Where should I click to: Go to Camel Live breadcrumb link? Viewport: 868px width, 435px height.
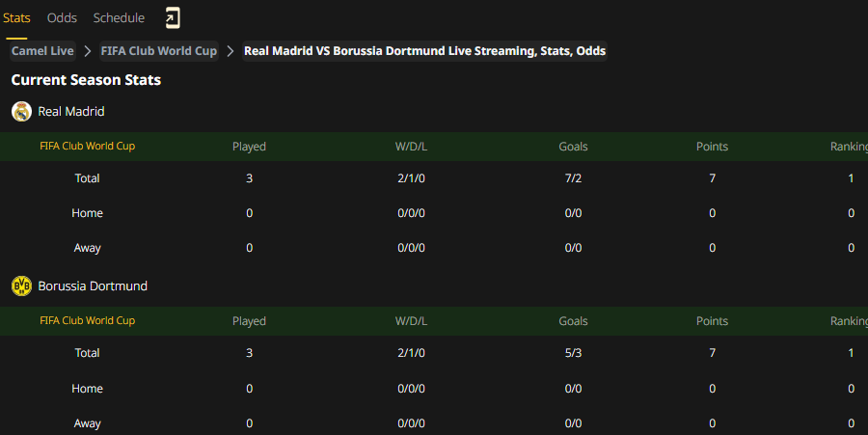tap(42, 51)
